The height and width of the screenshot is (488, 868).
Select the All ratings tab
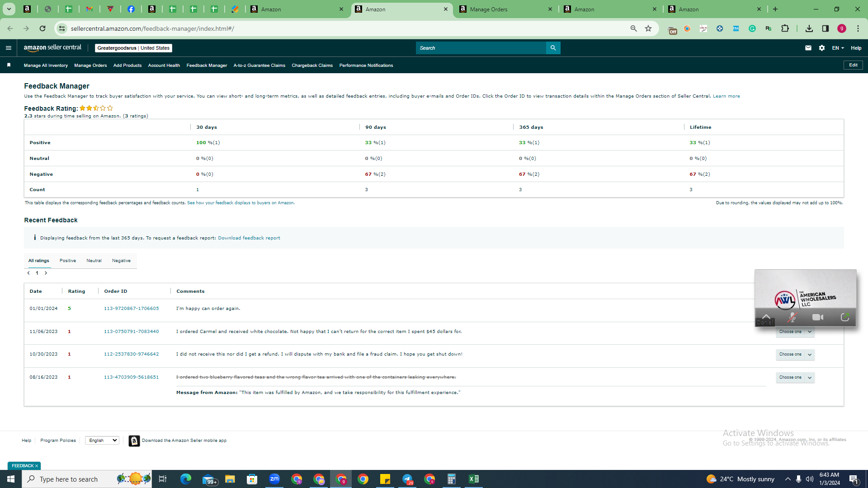point(39,261)
